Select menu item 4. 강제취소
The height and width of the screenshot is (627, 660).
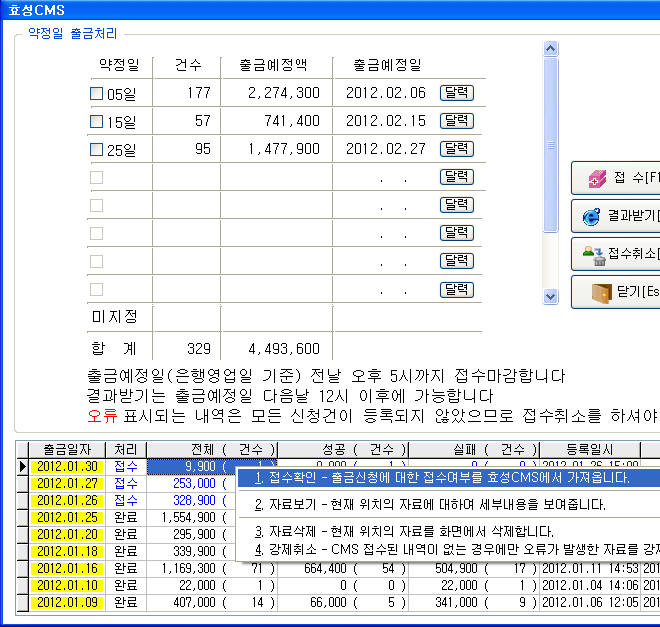pos(449,549)
